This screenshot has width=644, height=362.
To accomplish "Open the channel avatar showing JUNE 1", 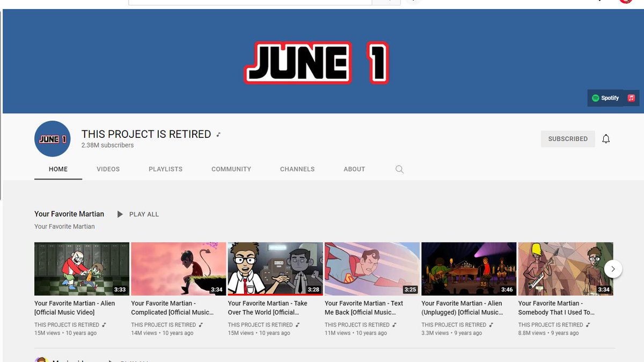I will (x=53, y=139).
